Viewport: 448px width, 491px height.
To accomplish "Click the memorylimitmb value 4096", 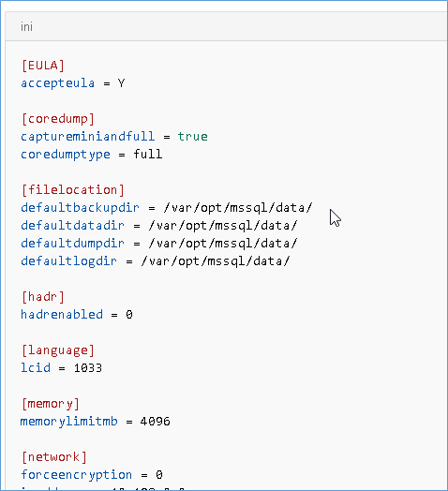I will pos(156,422).
